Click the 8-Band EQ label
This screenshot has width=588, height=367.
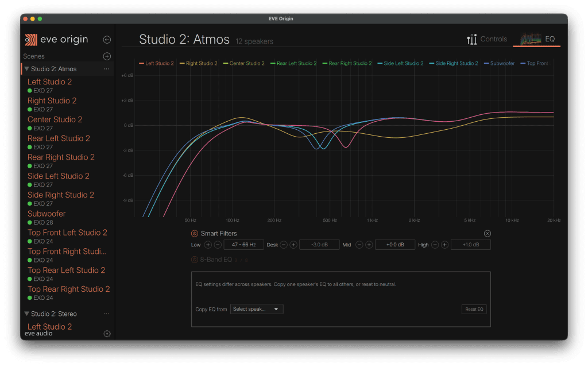216,260
